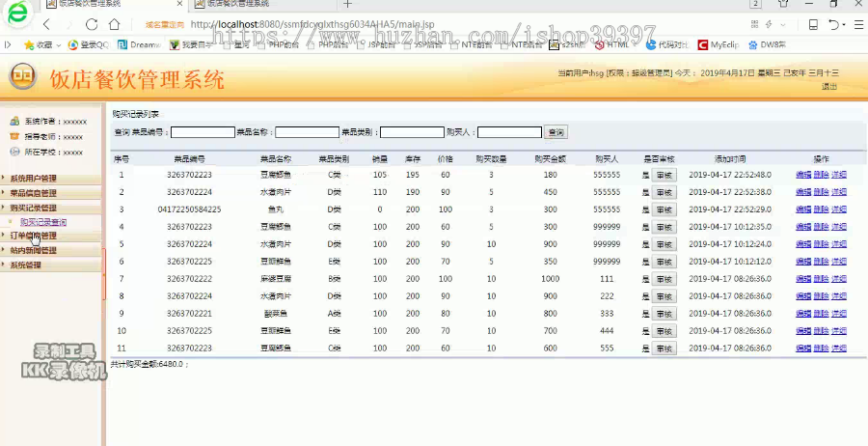868x446 pixels.
Task: Expand the 菜品信息管理 sidebar menu
Action: click(33, 193)
